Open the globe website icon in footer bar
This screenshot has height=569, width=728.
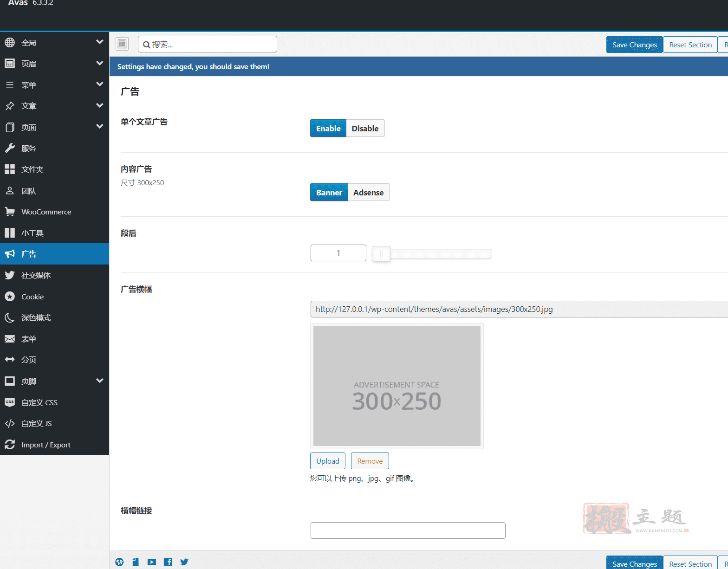pos(120,562)
